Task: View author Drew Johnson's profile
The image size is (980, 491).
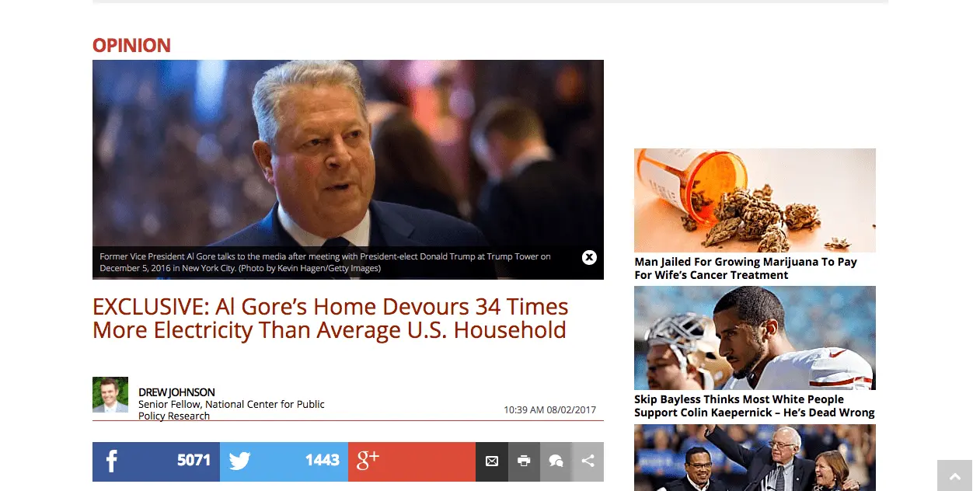Action: coord(176,392)
